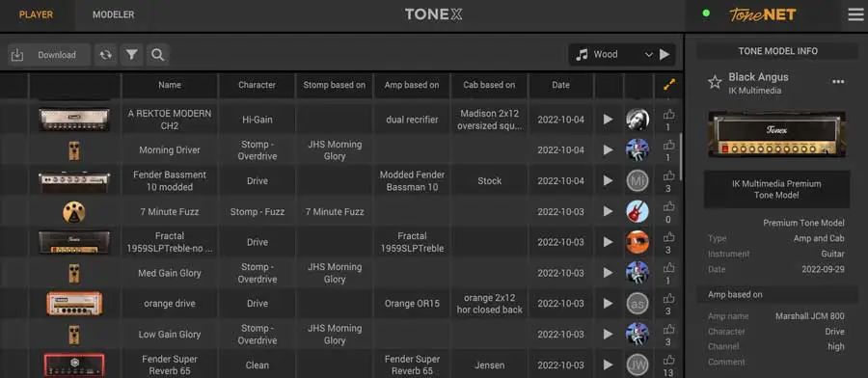Click the refresh list icon
The height and width of the screenshot is (378, 868).
105,55
